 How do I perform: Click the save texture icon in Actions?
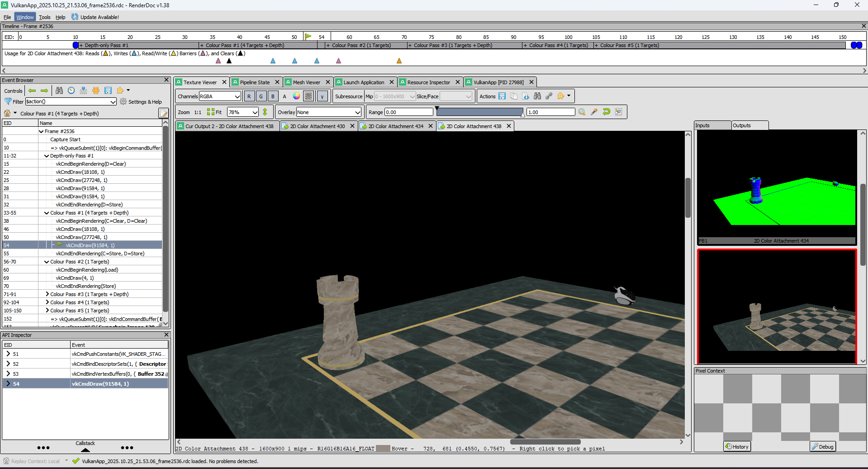(x=502, y=96)
